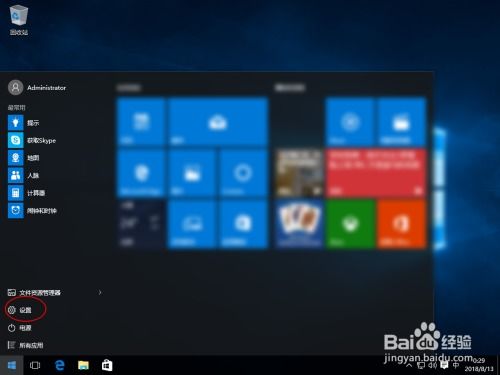Image resolution: width=500 pixels, height=375 pixels.
Task: Open the Cortana circle tile
Action: [x=243, y=173]
